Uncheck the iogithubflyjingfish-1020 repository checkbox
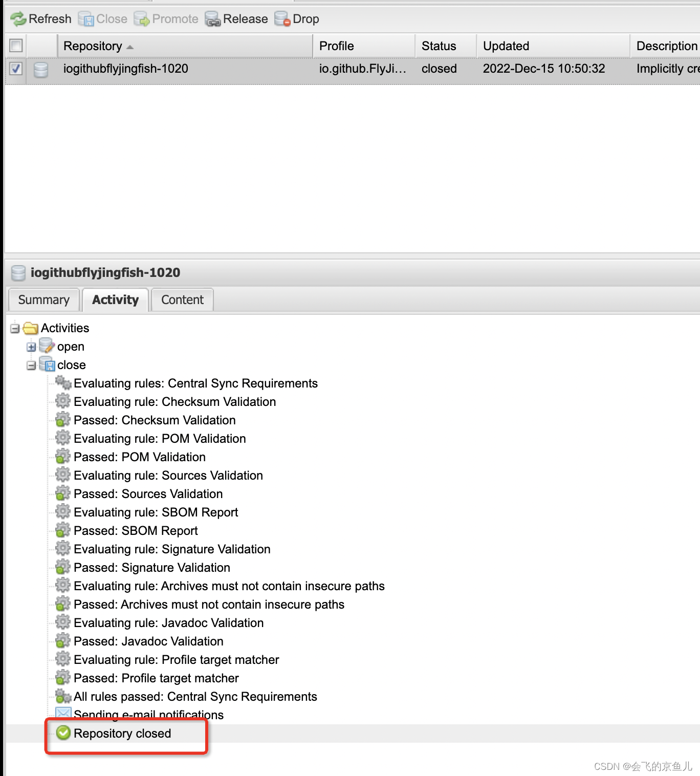 tap(15, 69)
